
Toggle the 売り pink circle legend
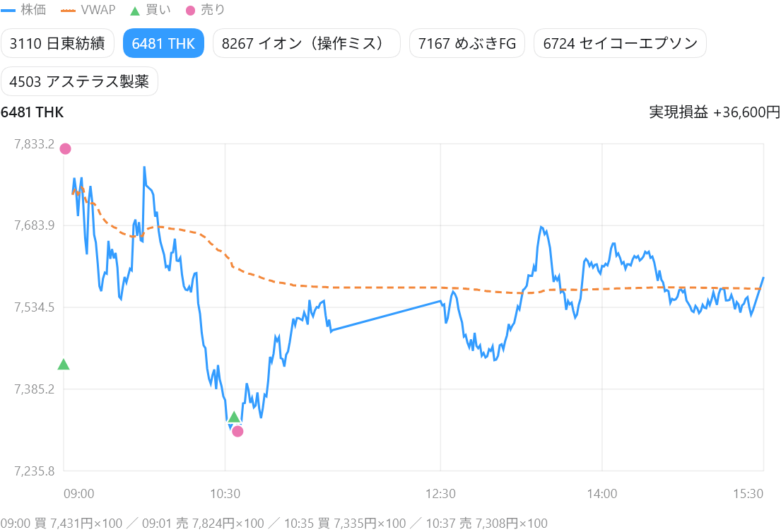[x=205, y=9]
